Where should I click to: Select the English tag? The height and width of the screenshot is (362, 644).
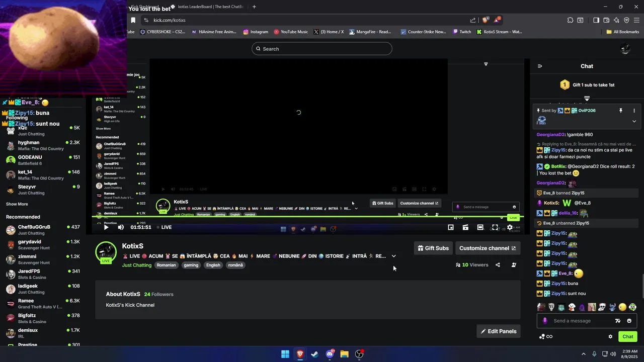tap(213, 265)
